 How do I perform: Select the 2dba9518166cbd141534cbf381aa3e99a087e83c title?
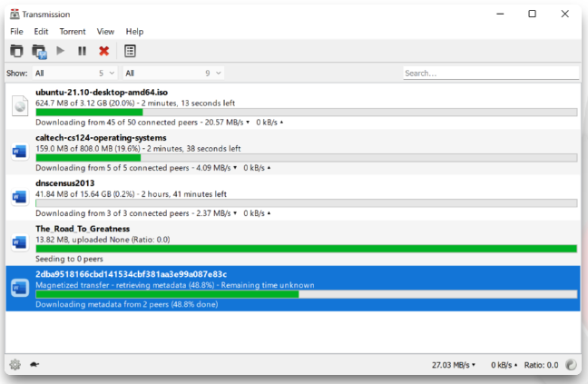pos(132,274)
